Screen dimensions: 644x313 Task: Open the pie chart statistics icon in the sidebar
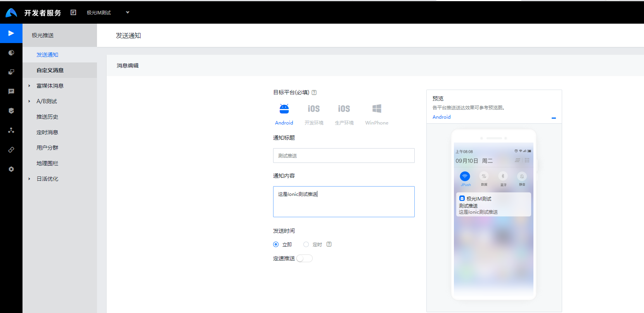tap(11, 53)
